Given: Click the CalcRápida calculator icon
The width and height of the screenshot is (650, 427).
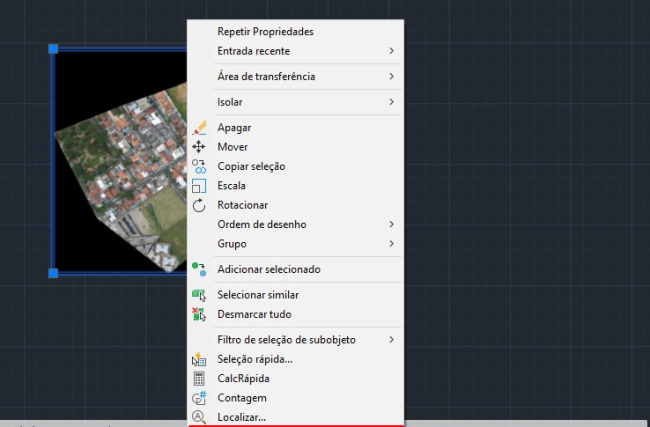Looking at the screenshot, I should [x=199, y=378].
